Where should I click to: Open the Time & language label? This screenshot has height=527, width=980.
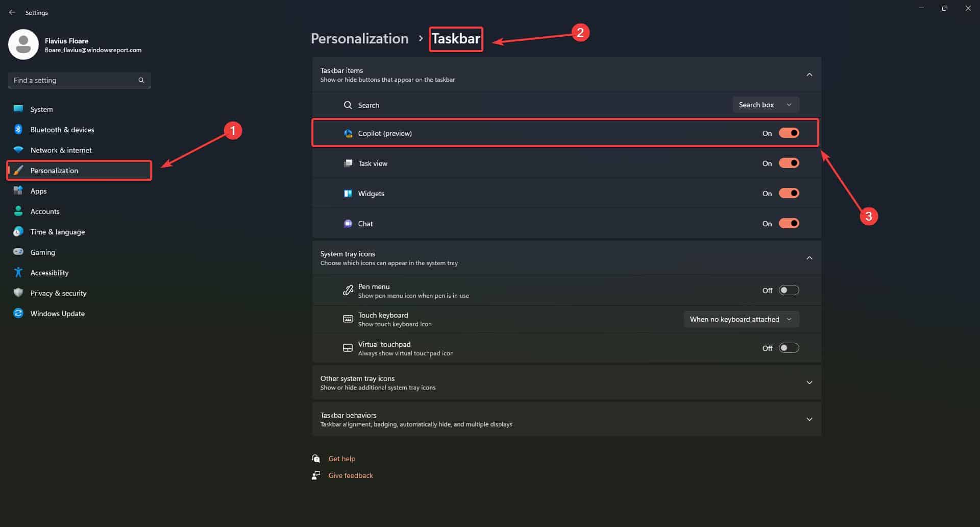click(x=58, y=232)
